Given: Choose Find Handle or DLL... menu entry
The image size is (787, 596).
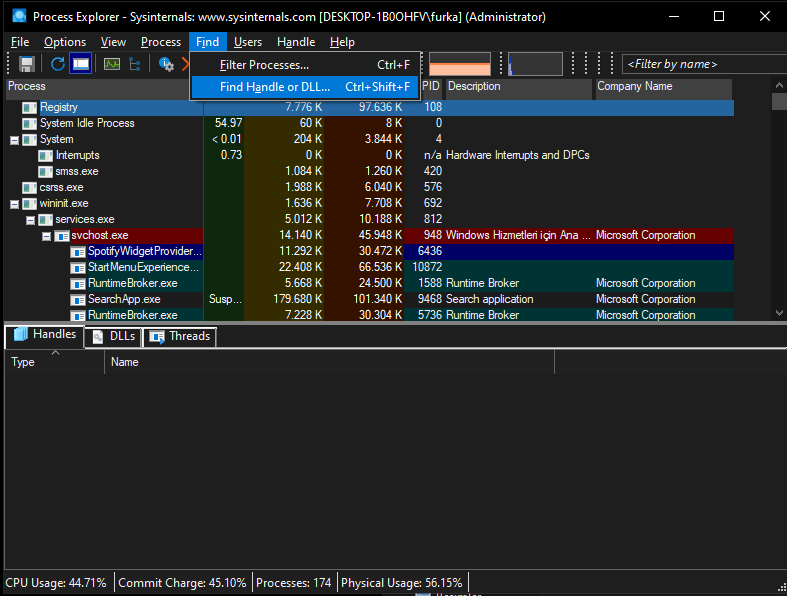Looking at the screenshot, I should pos(305,87).
